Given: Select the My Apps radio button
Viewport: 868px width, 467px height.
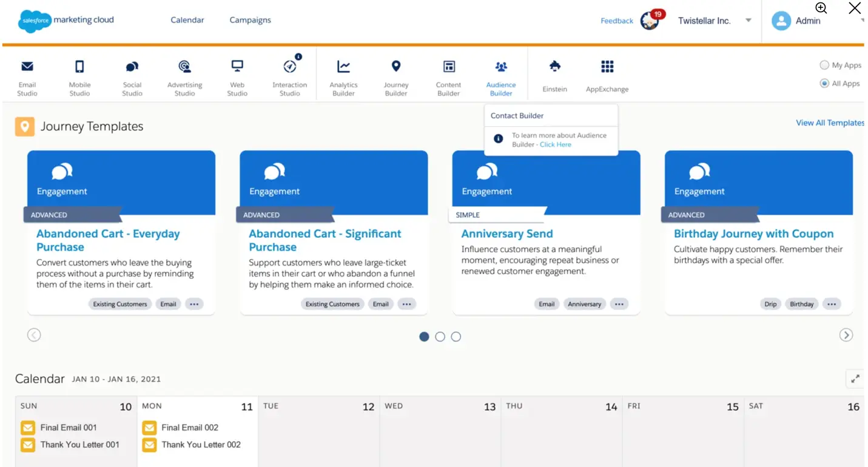Looking at the screenshot, I should coord(824,65).
